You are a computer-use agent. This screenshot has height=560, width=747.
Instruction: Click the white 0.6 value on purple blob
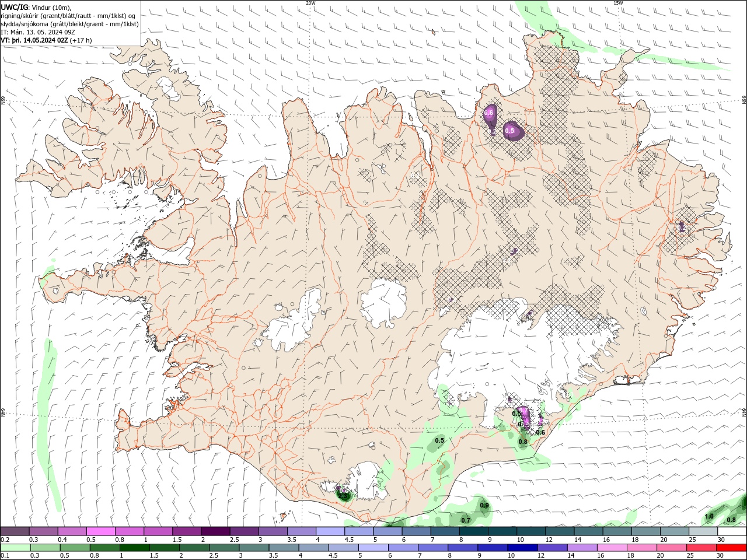click(489, 113)
